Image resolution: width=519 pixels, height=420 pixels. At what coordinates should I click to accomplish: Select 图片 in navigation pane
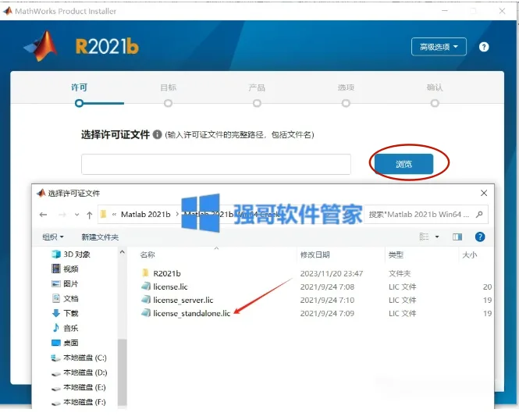click(x=66, y=283)
